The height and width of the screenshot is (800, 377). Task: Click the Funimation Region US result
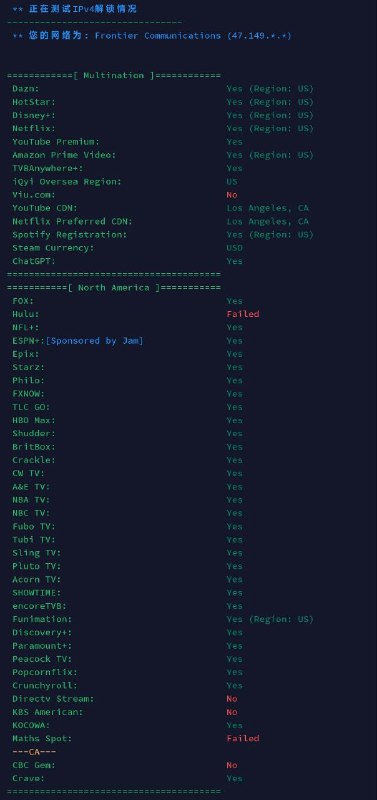point(270,619)
